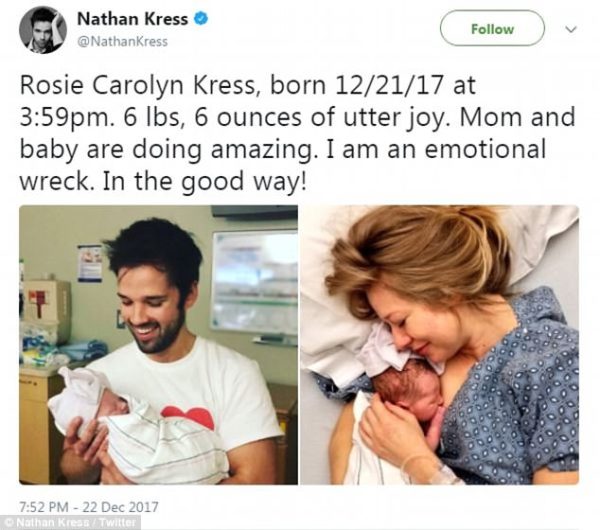Click the whiteboard behind the man
This screenshot has height=530, width=600.
coord(253,280)
